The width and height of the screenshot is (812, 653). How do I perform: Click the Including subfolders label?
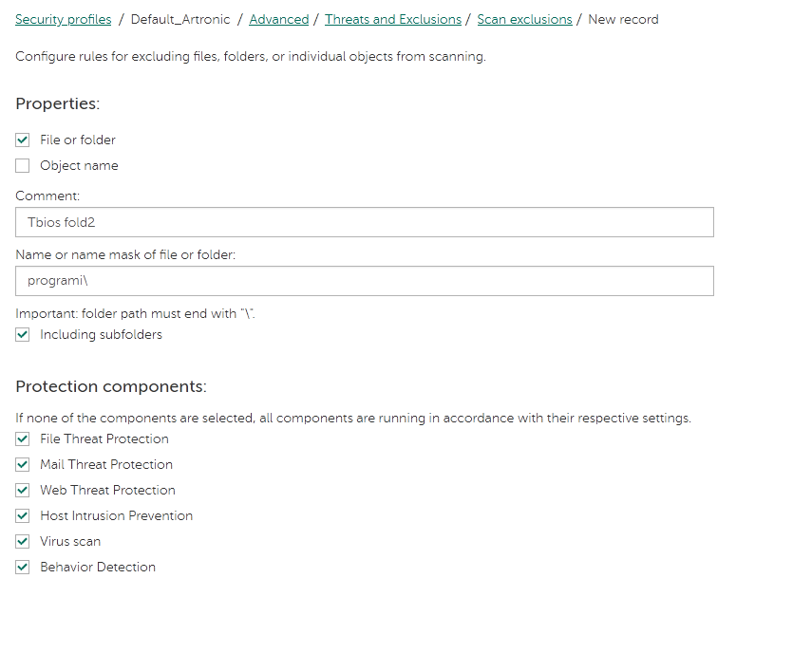tap(101, 335)
